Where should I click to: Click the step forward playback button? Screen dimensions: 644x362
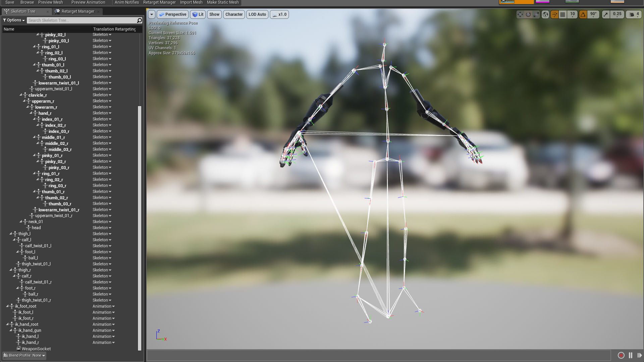(639, 355)
